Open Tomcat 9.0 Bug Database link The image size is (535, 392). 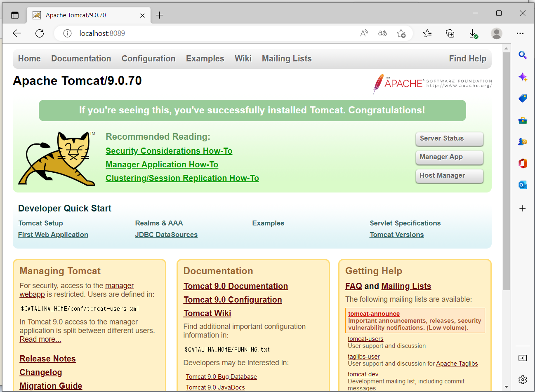click(222, 377)
